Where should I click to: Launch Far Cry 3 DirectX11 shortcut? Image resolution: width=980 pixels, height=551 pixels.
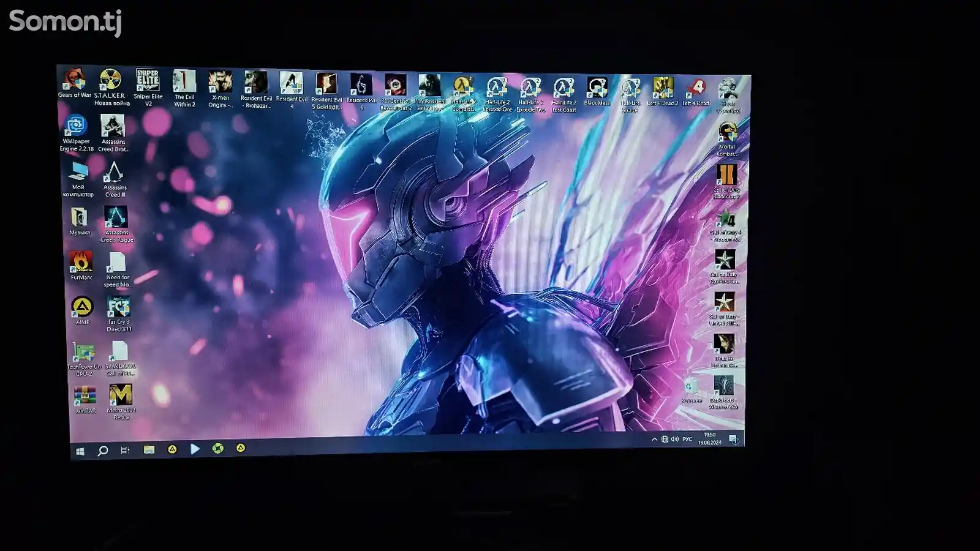click(x=119, y=314)
